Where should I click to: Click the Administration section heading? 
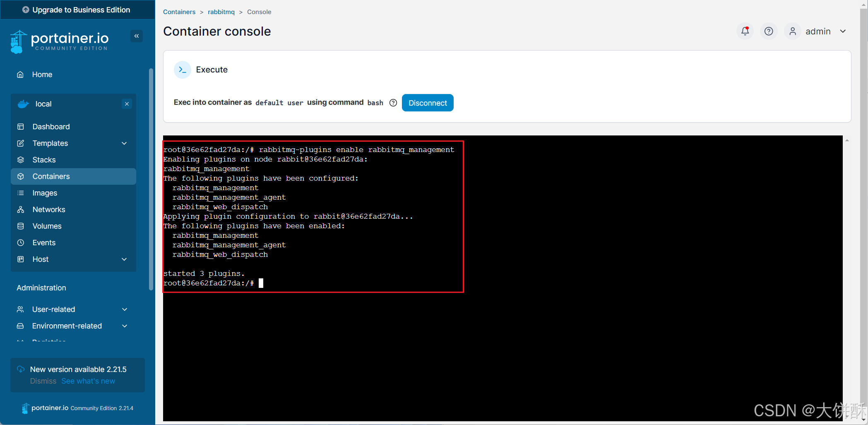41,288
